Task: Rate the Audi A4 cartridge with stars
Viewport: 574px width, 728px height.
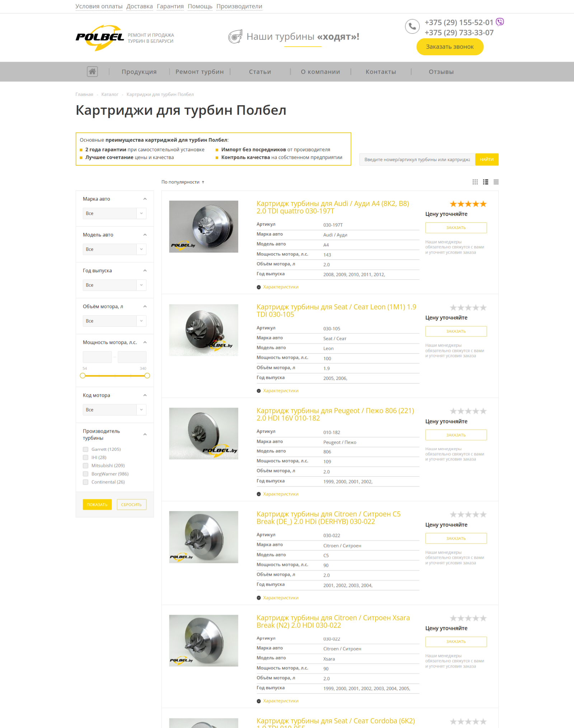Action: (x=468, y=204)
